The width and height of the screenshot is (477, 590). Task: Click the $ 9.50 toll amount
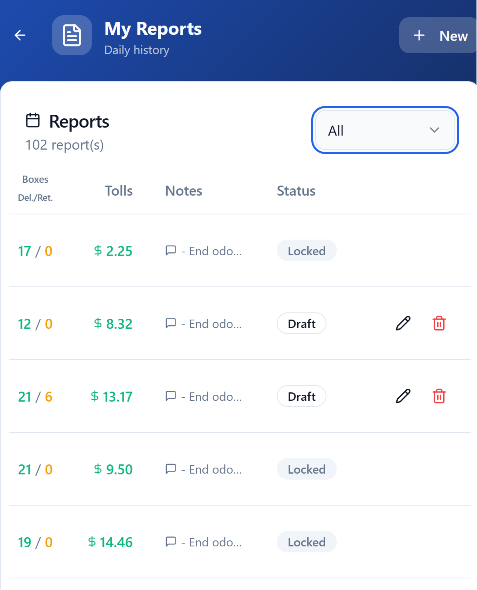pyautogui.click(x=113, y=470)
